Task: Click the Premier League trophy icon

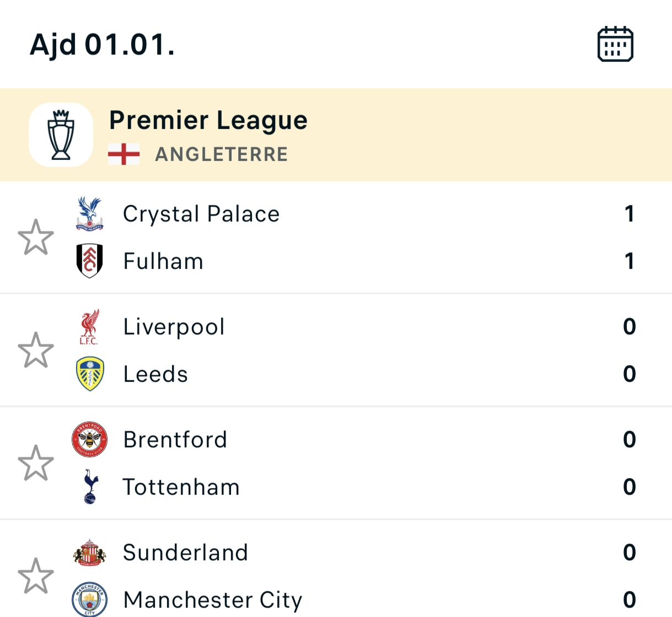Action: pos(61,134)
